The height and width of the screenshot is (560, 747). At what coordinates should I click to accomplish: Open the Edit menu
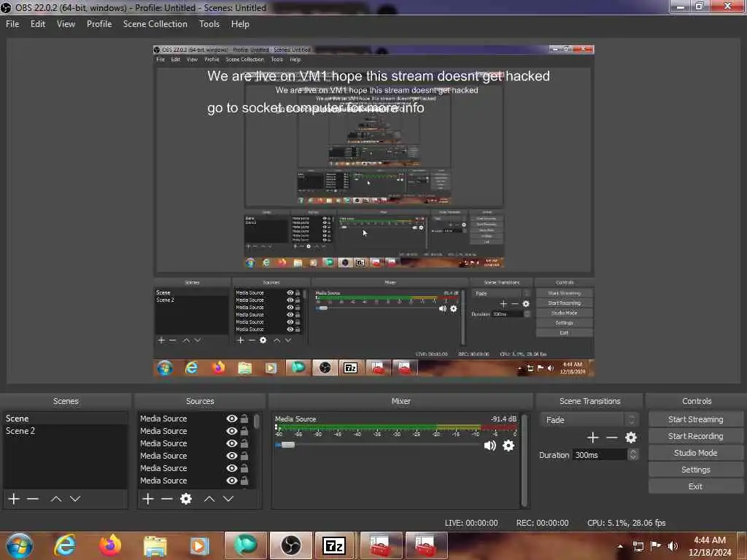tap(38, 24)
